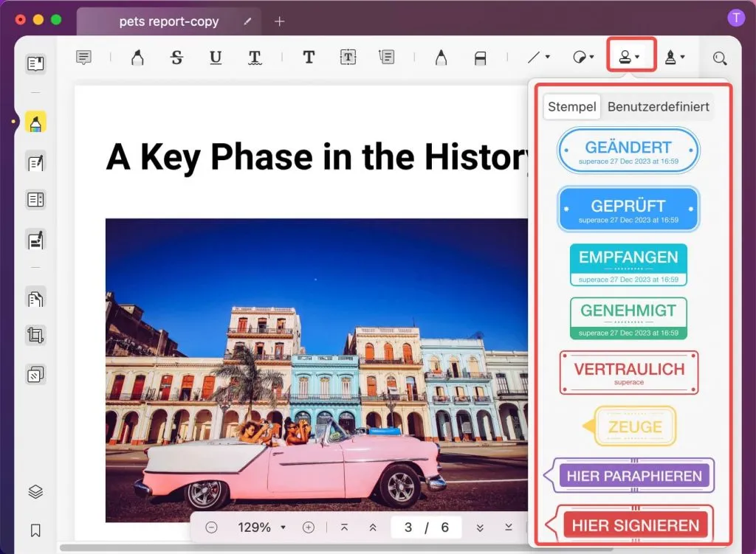Select the Strikethrough text tool
The width and height of the screenshot is (756, 554).
(x=176, y=58)
